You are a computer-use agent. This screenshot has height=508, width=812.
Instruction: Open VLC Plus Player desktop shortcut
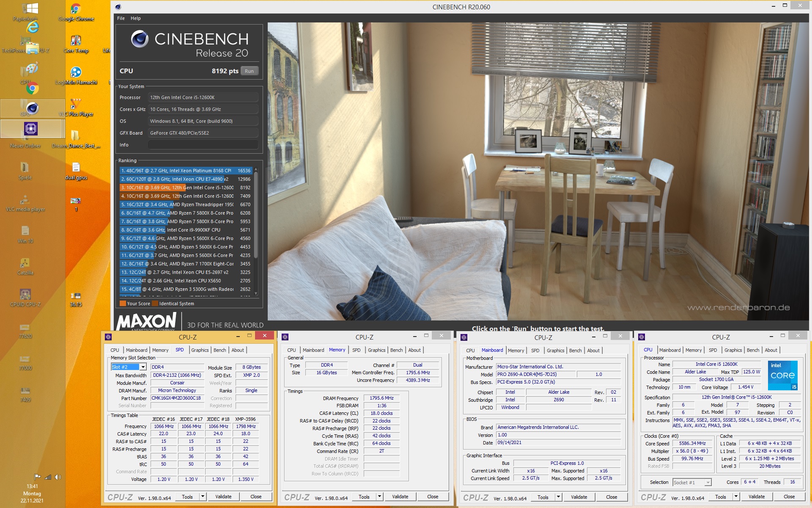click(76, 108)
